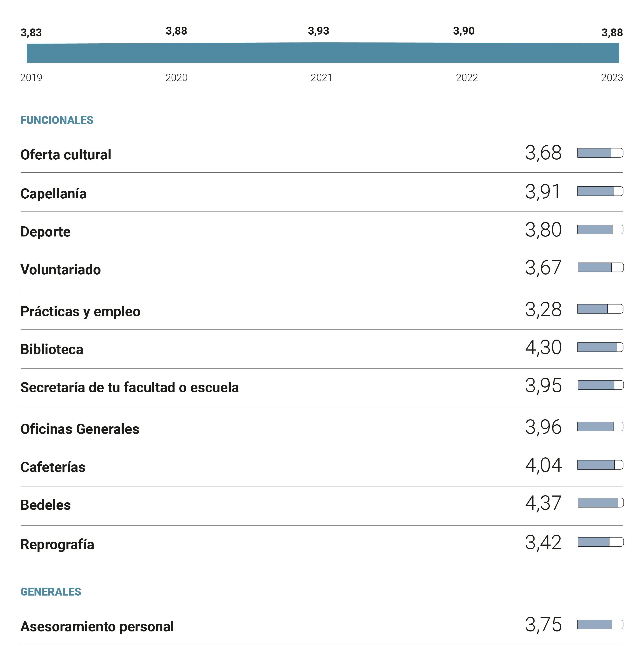
Task: Select the Voluntariado row label
Action: (60, 270)
